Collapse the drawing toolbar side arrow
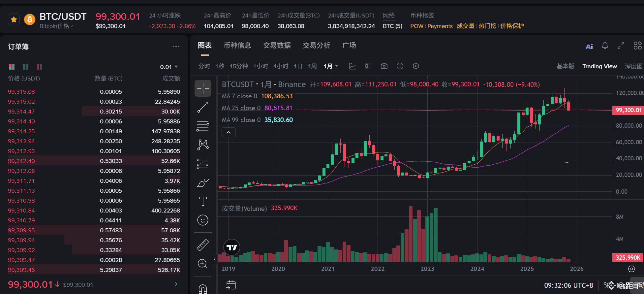The height and width of the screenshot is (294, 644). point(215,259)
